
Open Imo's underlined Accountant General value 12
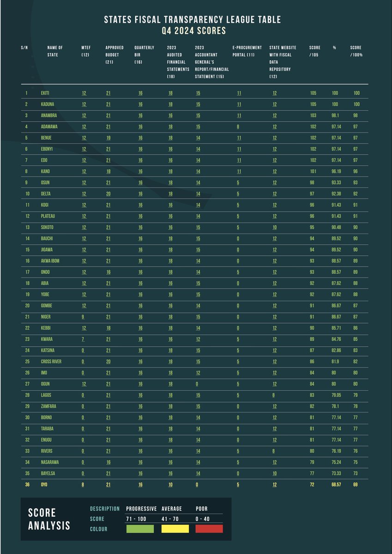[198, 373]
